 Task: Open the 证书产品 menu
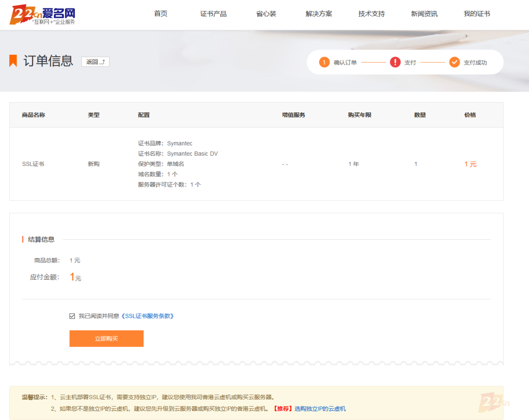coord(213,14)
